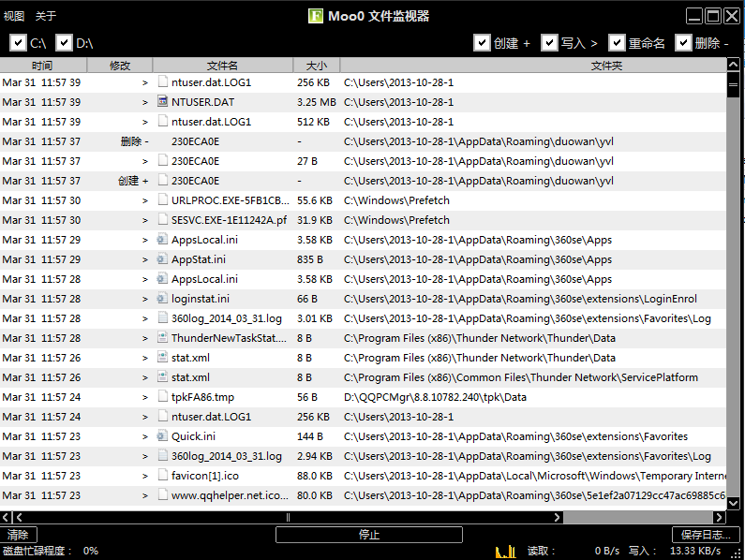
Task: Click the Quick.ini file icon
Action: coord(162,436)
